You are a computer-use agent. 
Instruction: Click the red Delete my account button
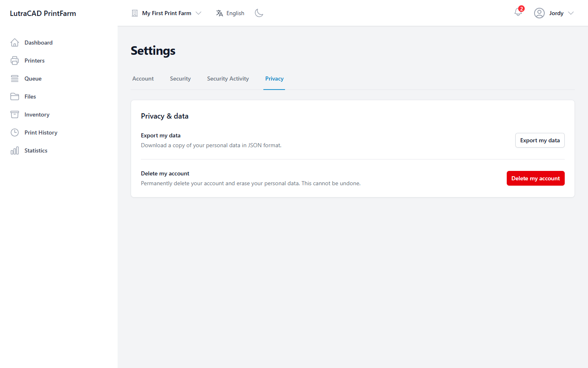point(536,178)
